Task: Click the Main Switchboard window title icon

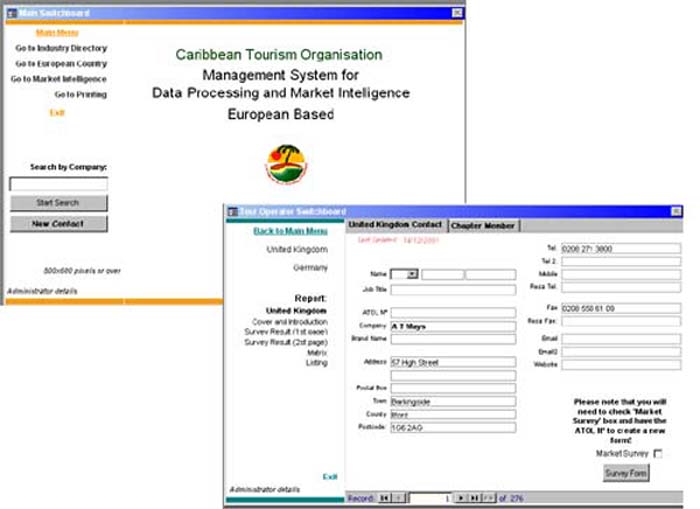Action: coord(12,13)
